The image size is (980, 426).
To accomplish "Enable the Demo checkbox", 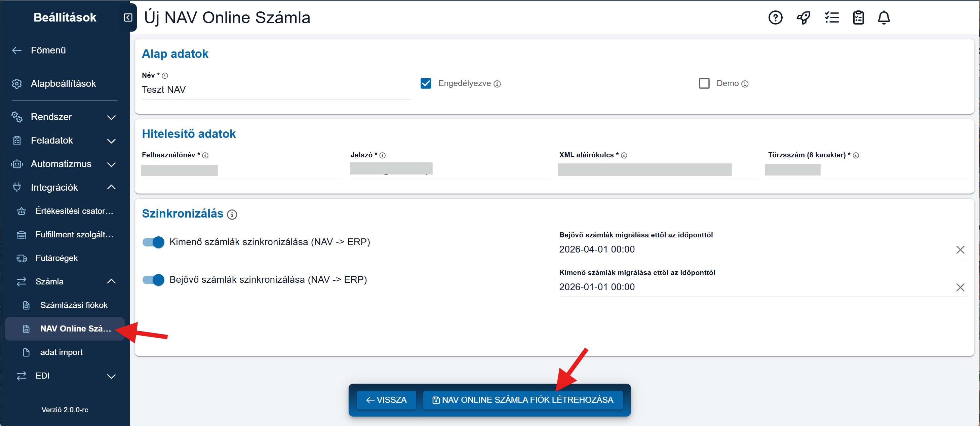I will tap(704, 83).
